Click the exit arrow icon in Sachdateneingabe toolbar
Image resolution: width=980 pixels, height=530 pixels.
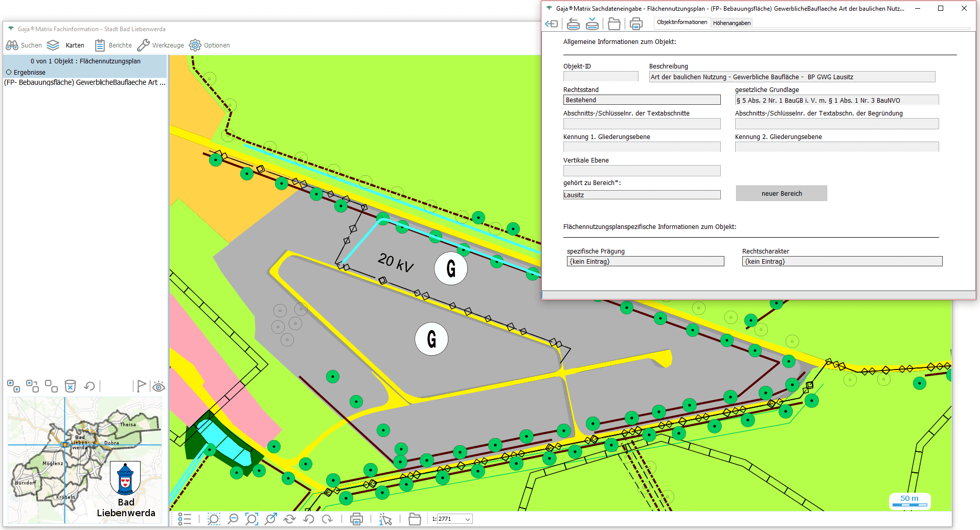(552, 24)
